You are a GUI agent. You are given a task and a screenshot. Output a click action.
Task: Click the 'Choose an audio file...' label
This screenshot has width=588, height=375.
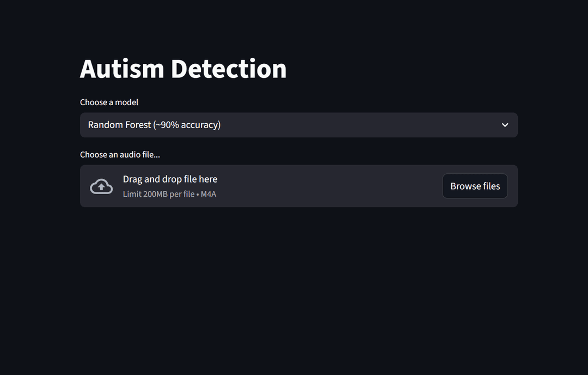click(120, 154)
